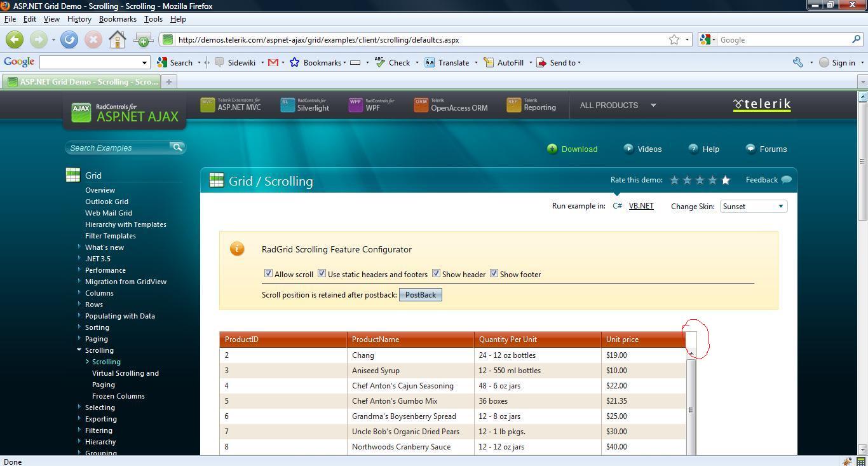Click the PostBack button
Viewport: 868px width, 466px height.
pyautogui.click(x=421, y=294)
